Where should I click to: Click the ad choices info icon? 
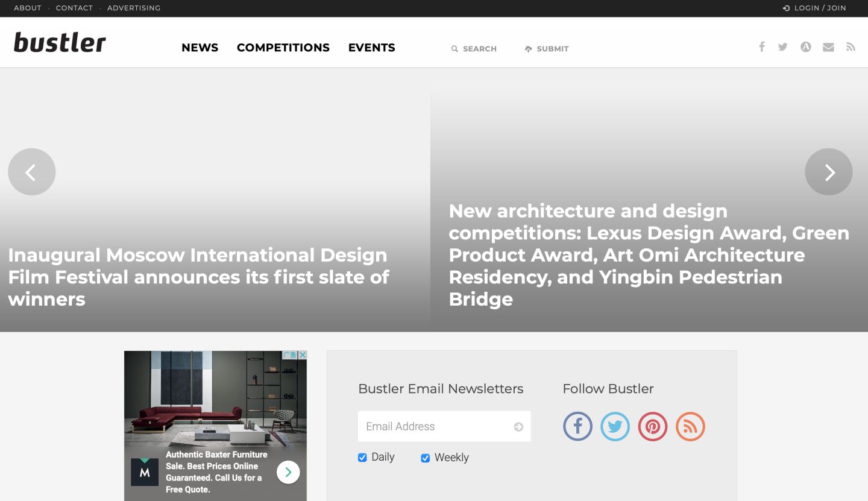click(x=290, y=355)
